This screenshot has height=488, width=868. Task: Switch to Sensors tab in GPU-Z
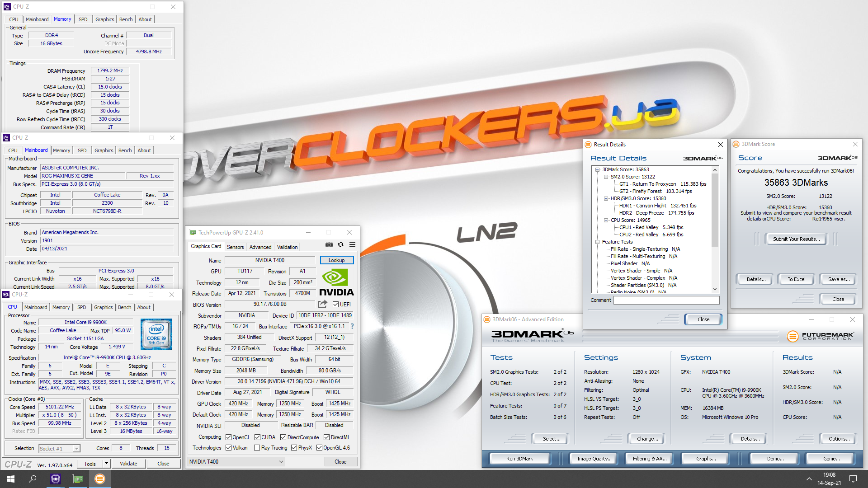(235, 247)
